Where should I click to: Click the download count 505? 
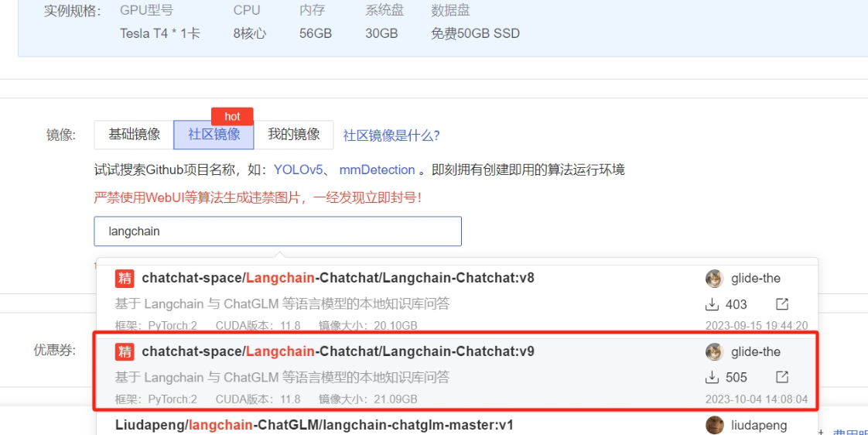(736, 378)
